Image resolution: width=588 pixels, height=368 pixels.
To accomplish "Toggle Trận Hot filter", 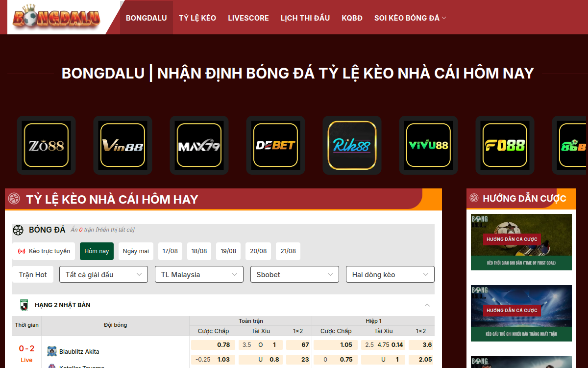I will coord(33,275).
